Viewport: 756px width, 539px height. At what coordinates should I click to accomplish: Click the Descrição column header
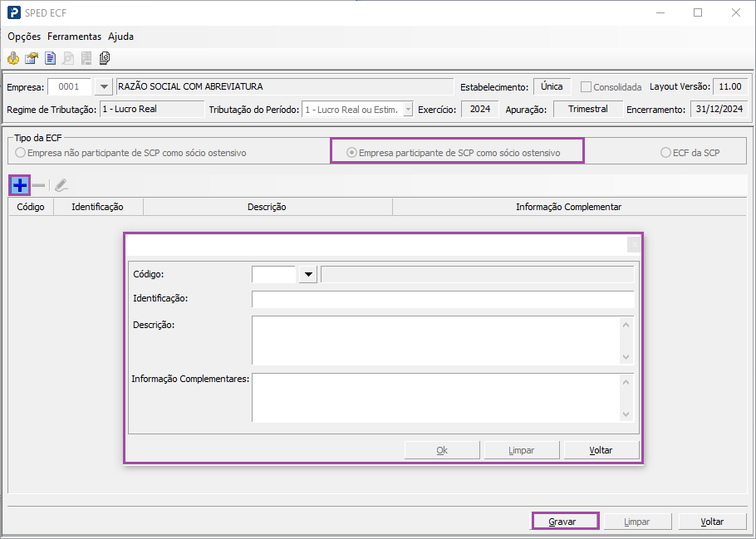click(x=268, y=207)
